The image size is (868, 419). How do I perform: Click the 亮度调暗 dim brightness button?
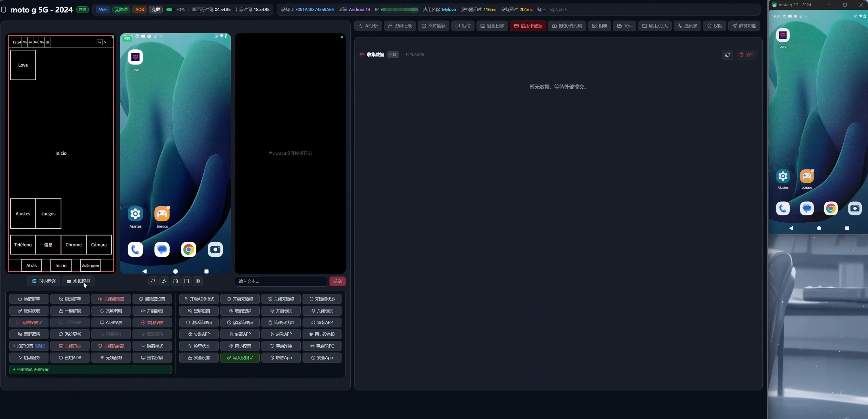[x=111, y=311]
